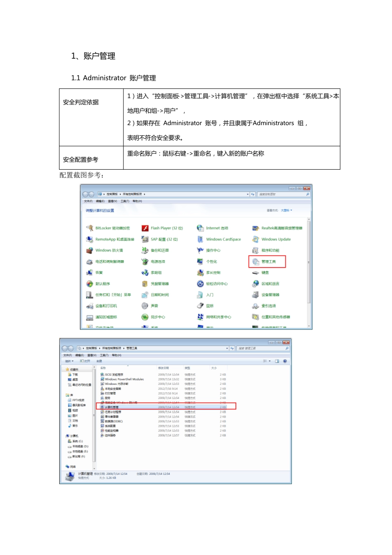
Task: Open 文件(F) menu in 管理工具 window
Action: [67, 355]
